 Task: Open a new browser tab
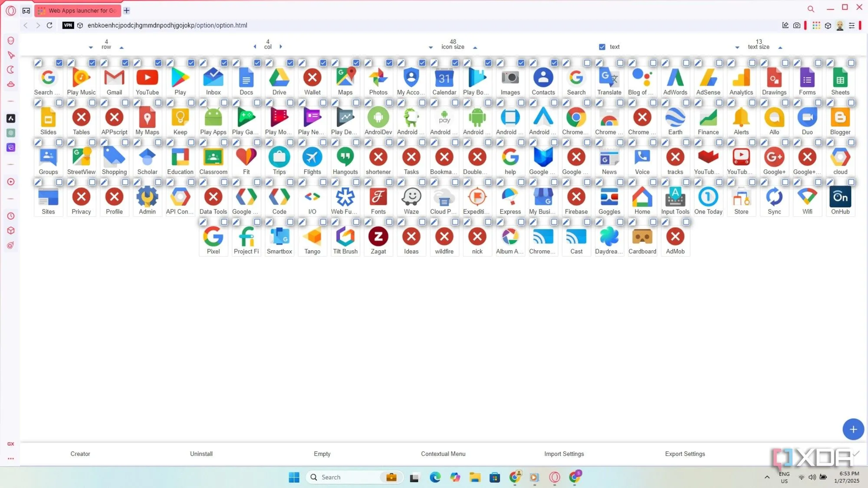click(x=127, y=10)
